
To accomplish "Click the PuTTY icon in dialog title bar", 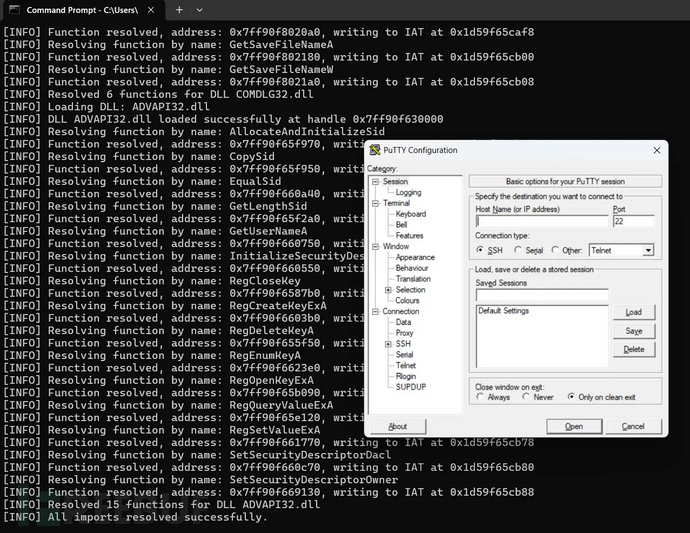I will point(374,150).
